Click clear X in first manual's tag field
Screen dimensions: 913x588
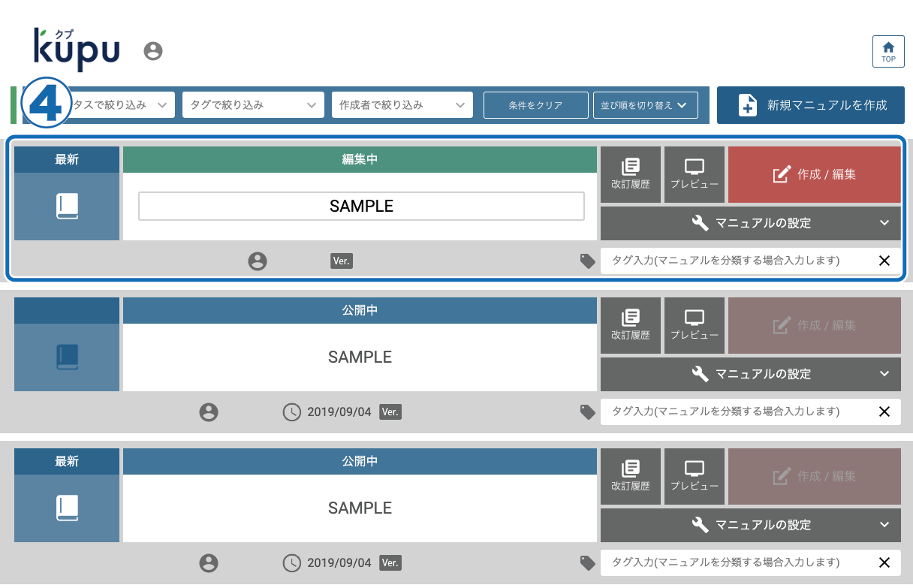point(884,261)
